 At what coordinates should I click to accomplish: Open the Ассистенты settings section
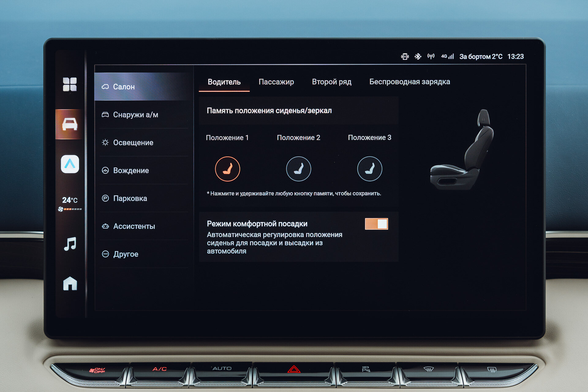coord(134,226)
